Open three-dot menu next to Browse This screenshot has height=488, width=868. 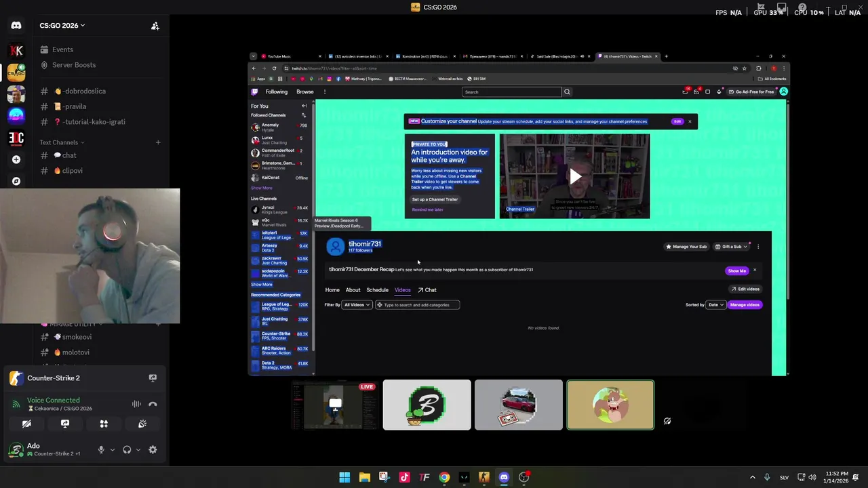coord(324,91)
